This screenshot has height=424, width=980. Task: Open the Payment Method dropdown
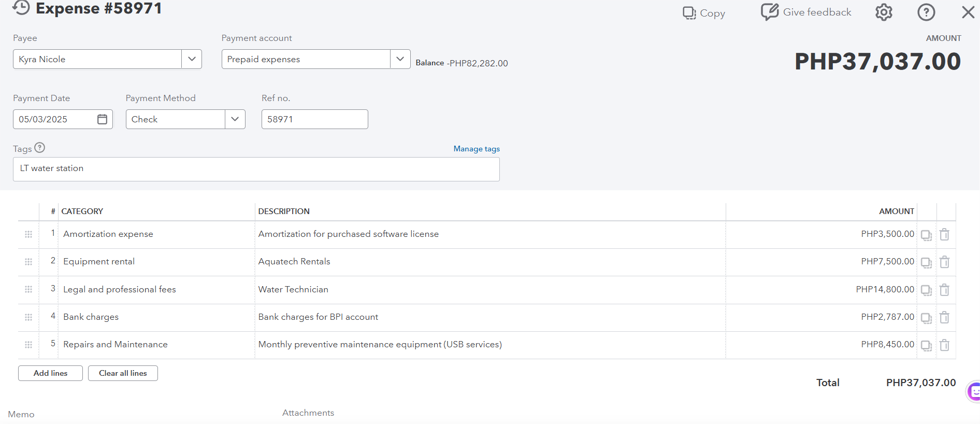[235, 119]
